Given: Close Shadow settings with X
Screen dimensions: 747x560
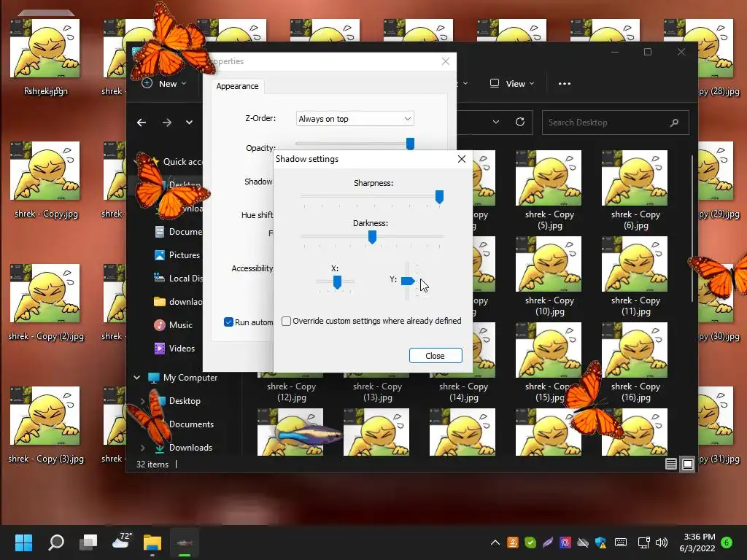Looking at the screenshot, I should point(462,159).
